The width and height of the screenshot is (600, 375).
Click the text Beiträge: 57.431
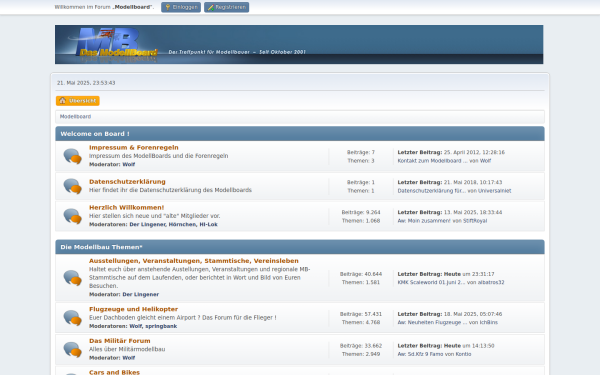click(361, 314)
